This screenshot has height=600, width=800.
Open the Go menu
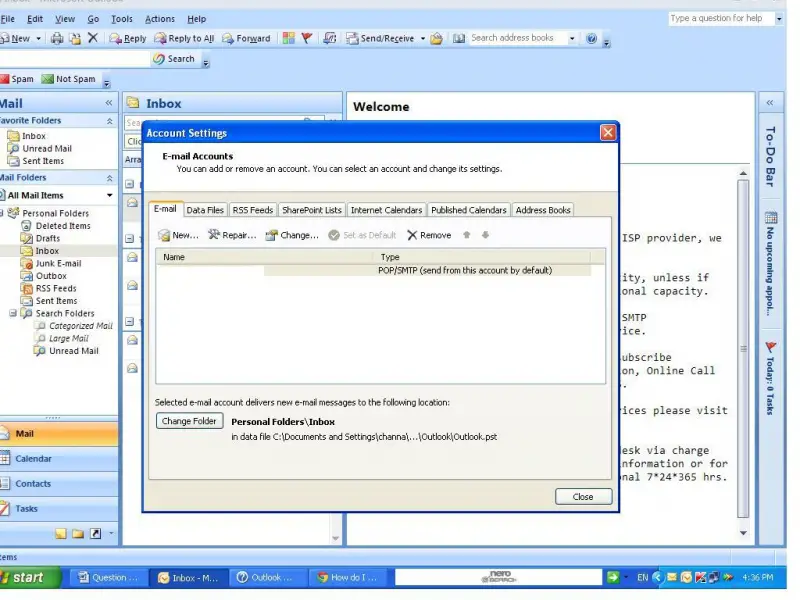tap(93, 19)
